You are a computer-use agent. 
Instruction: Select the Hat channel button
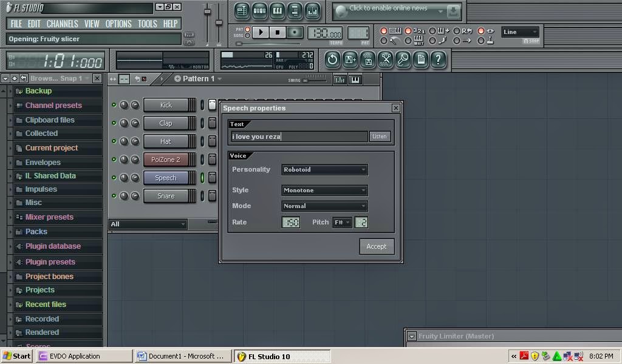(x=166, y=141)
